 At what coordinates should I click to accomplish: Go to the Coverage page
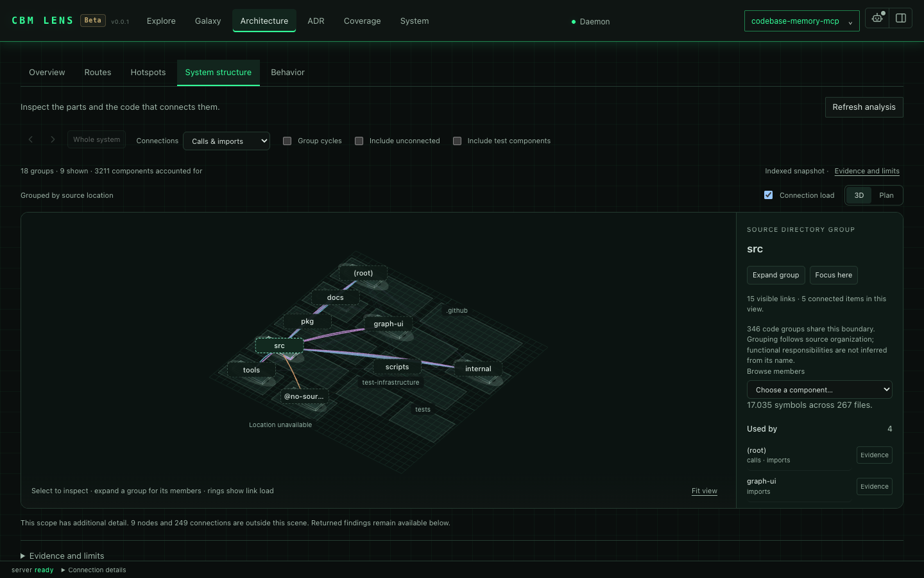(363, 21)
